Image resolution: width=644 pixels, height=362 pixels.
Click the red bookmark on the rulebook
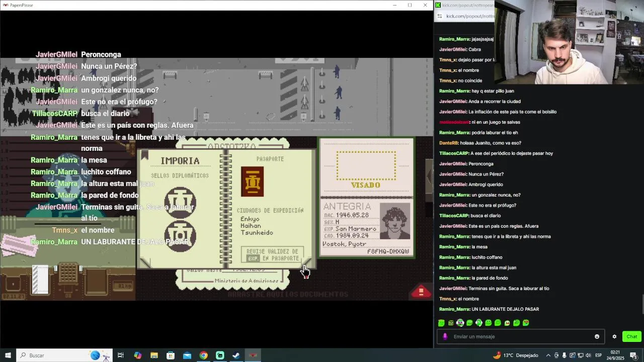pos(144,155)
